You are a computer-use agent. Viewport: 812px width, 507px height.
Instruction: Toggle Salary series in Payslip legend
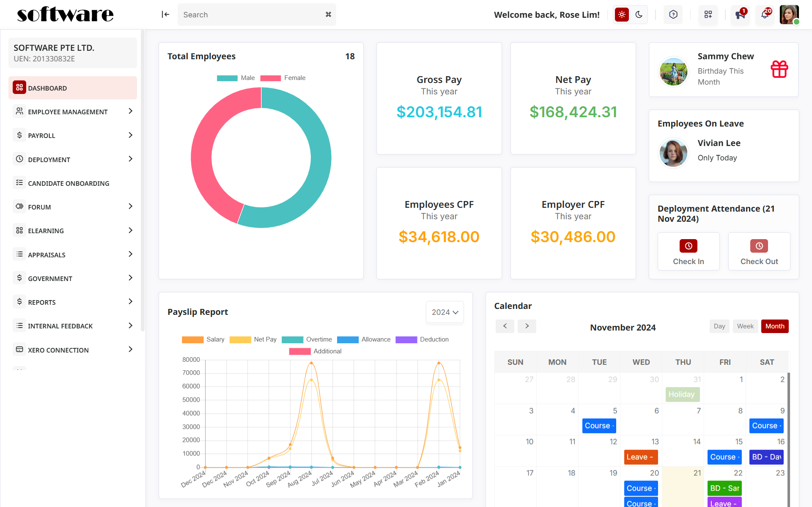point(193,339)
